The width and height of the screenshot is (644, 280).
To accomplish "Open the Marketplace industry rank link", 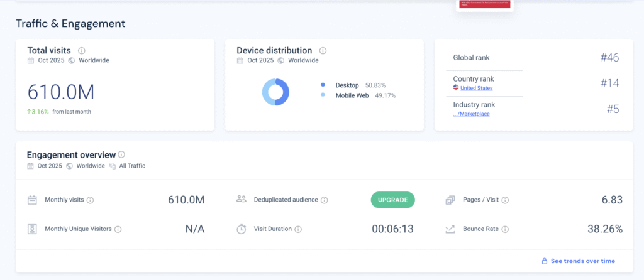I will 471,114.
